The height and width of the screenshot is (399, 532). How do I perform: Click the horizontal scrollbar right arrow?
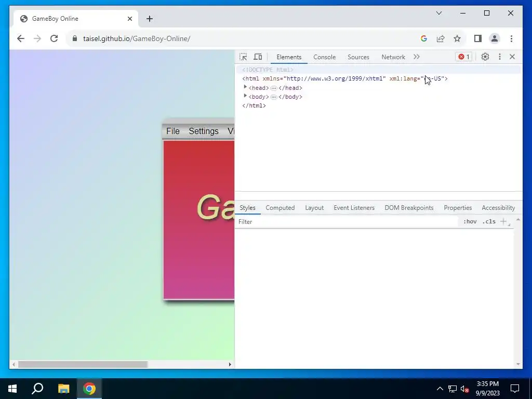click(230, 364)
